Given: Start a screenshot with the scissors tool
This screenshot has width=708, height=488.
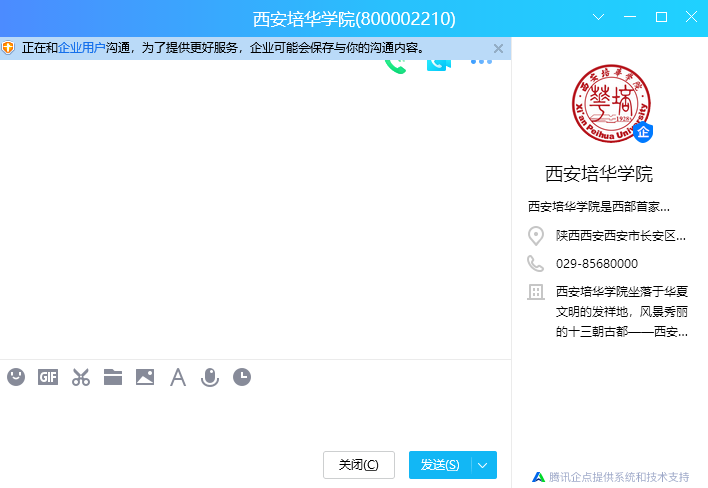Looking at the screenshot, I should 81,377.
